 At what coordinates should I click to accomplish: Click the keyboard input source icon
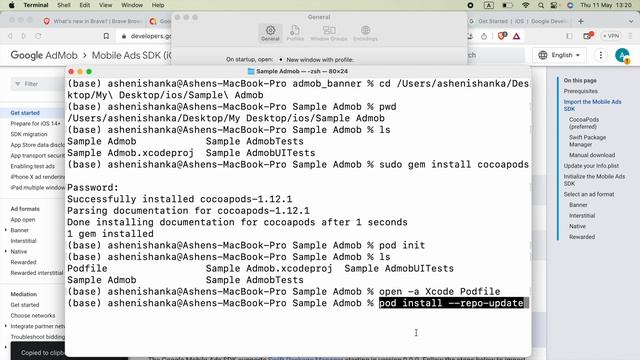click(x=489, y=5)
